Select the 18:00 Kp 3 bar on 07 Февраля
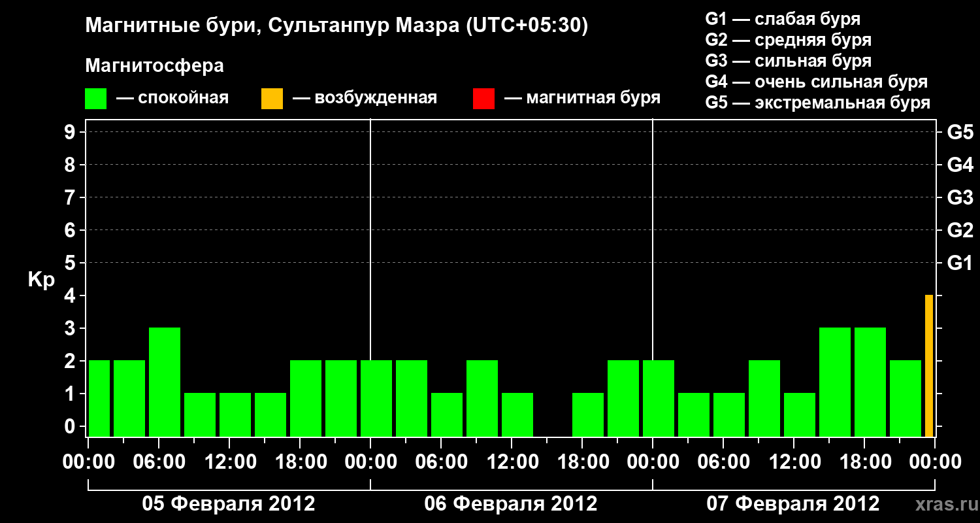 [870, 382]
